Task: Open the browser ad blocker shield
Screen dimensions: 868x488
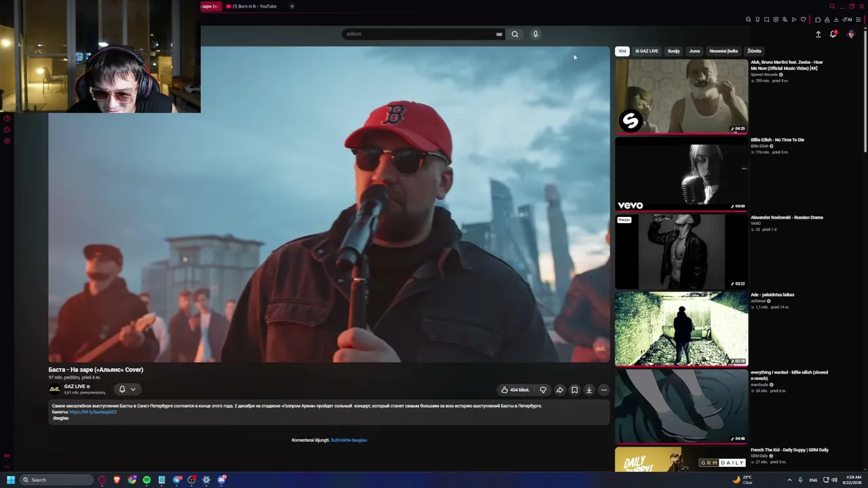Action: pos(776,20)
